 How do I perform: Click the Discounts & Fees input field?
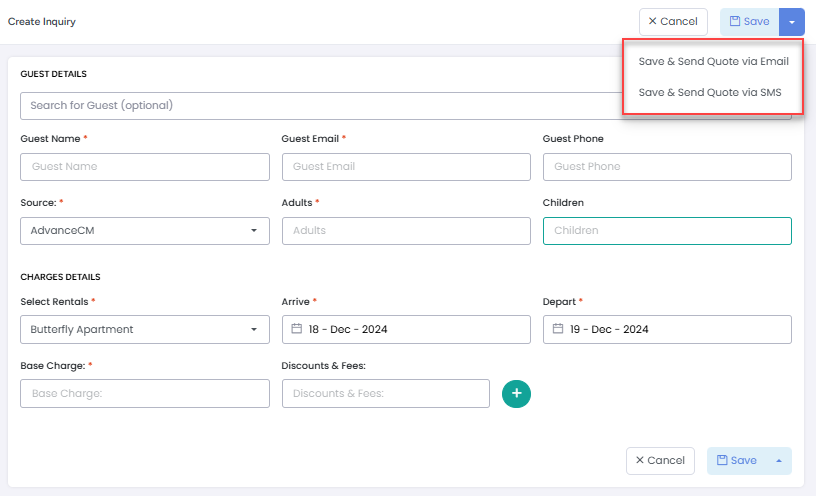(386, 394)
